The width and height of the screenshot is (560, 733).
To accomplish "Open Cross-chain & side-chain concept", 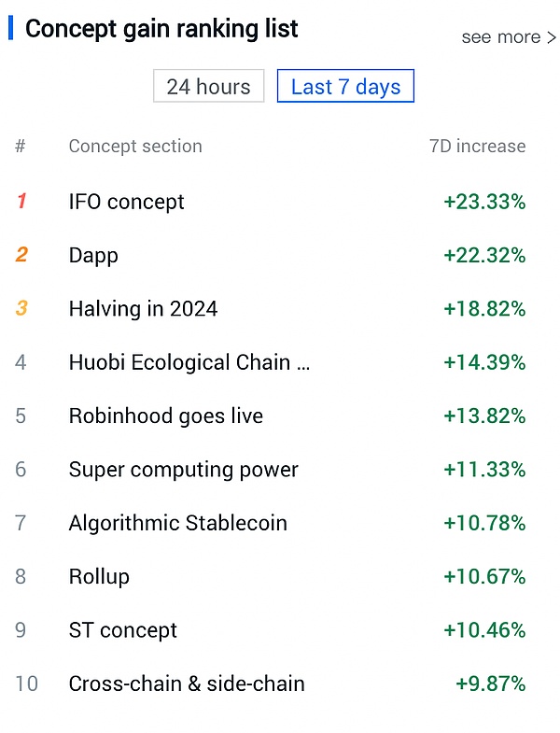I will pos(187,684).
